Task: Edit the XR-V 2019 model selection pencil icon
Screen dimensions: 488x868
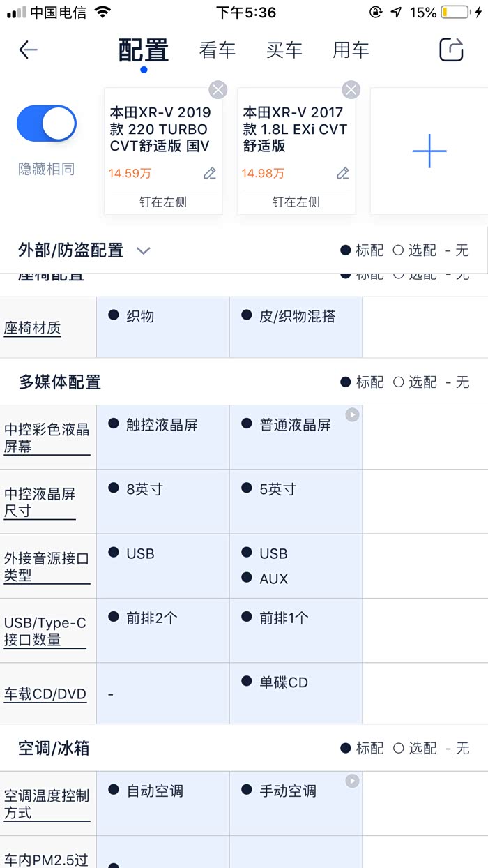Action: (x=209, y=173)
